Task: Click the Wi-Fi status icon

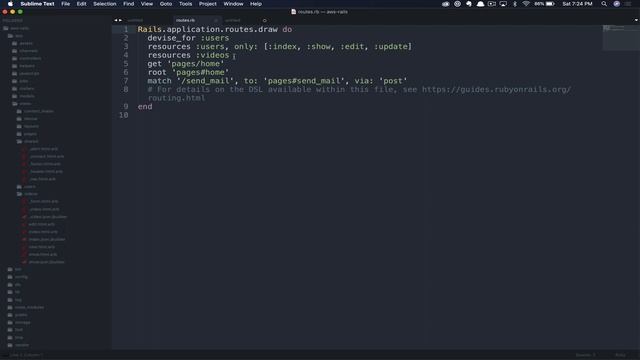Action: tap(526, 4)
